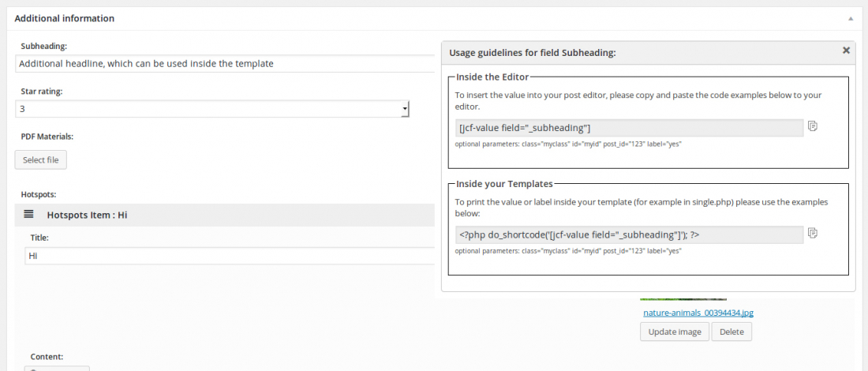
Task: Click the Additional information heading
Action: tap(64, 18)
